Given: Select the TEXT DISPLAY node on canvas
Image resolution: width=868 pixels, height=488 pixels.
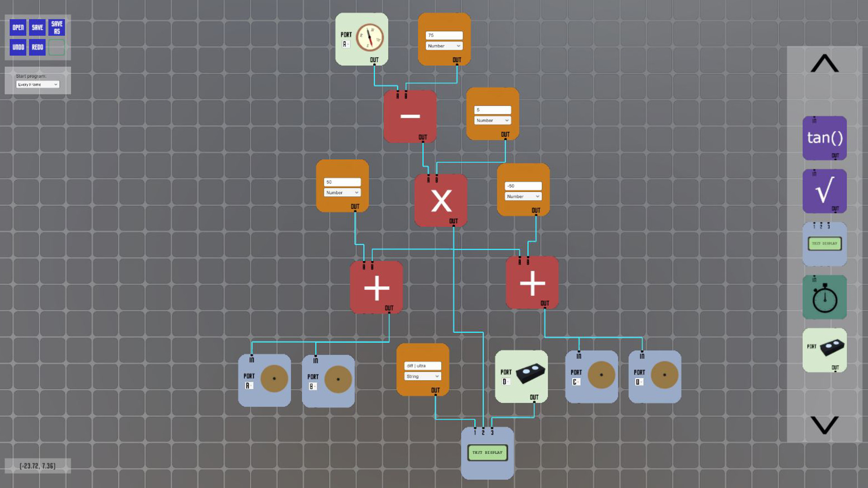Looking at the screenshot, I should click(x=487, y=453).
